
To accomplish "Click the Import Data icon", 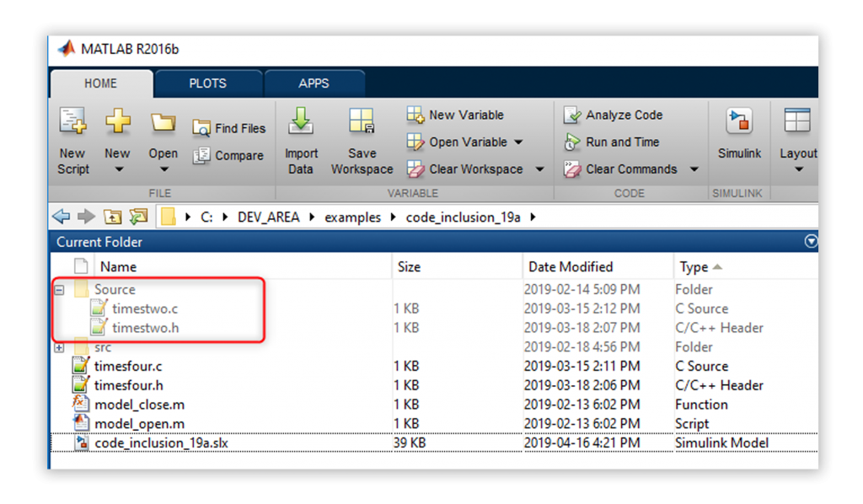I will tap(301, 121).
